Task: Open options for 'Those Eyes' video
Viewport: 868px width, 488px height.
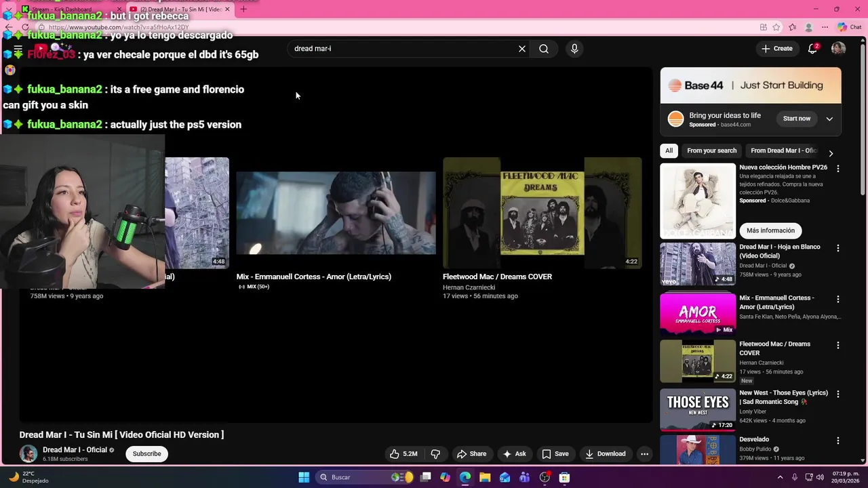Action: click(838, 394)
